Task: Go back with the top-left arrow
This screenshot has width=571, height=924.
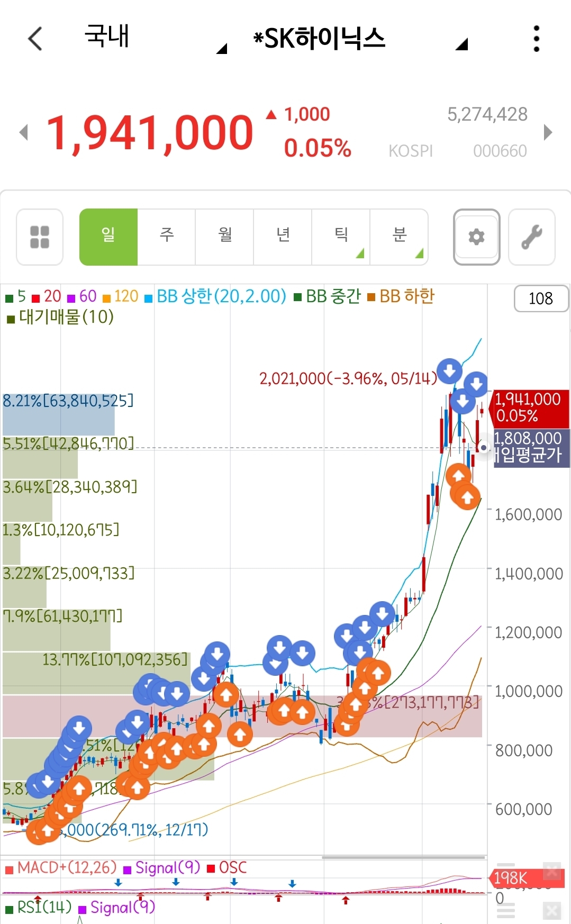Action: pyautogui.click(x=35, y=39)
